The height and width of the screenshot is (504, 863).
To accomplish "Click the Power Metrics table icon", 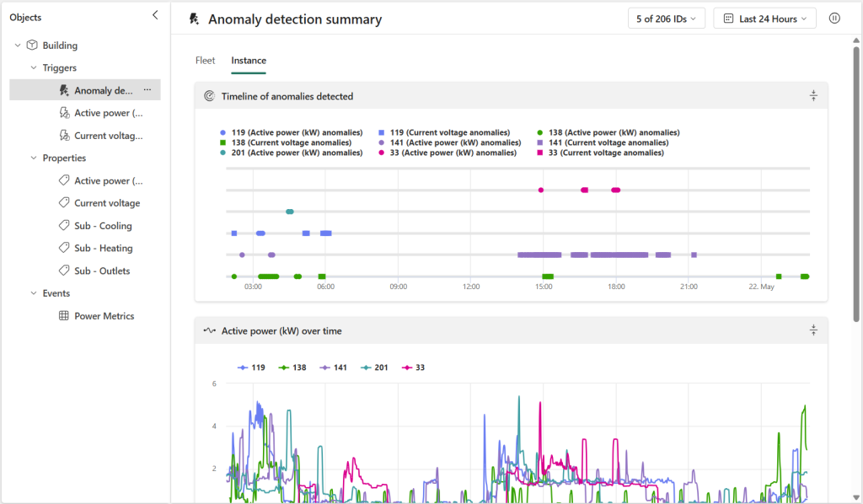I will pos(64,316).
